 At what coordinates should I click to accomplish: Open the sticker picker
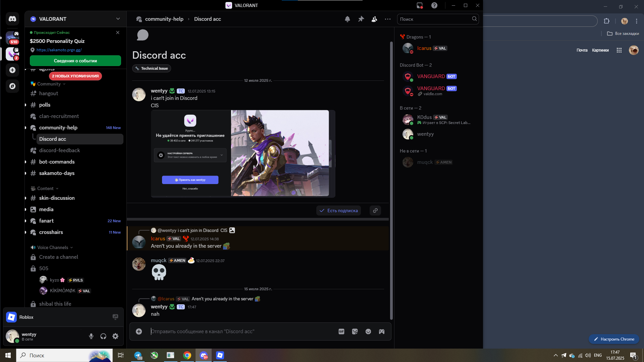pos(355,331)
